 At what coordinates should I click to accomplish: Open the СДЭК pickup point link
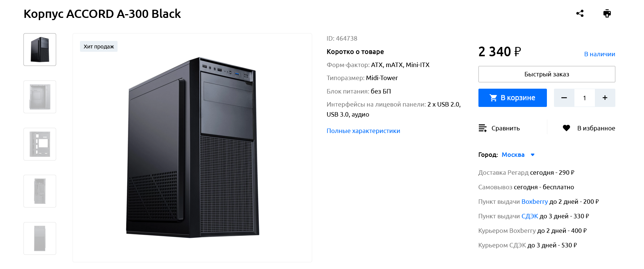[x=529, y=216]
